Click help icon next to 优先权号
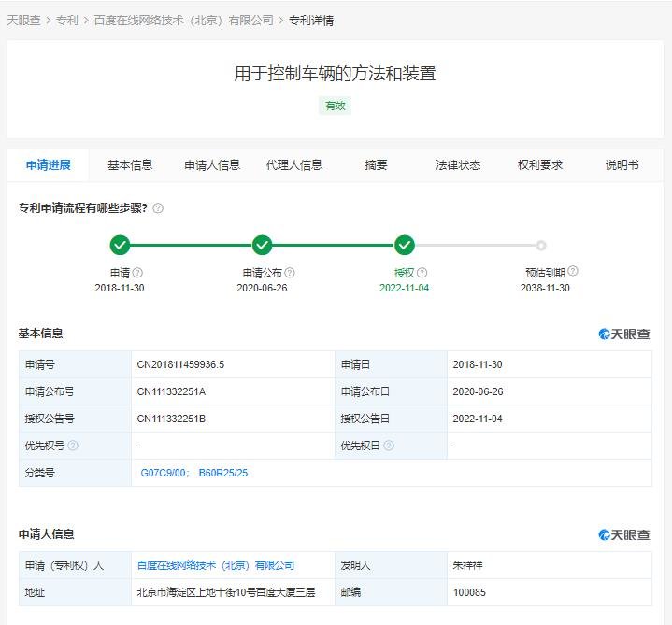 (73, 446)
